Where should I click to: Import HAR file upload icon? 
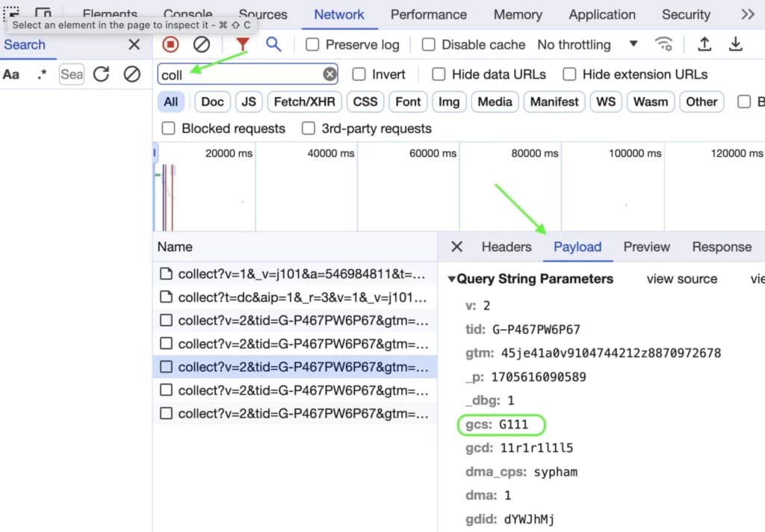pyautogui.click(x=704, y=44)
